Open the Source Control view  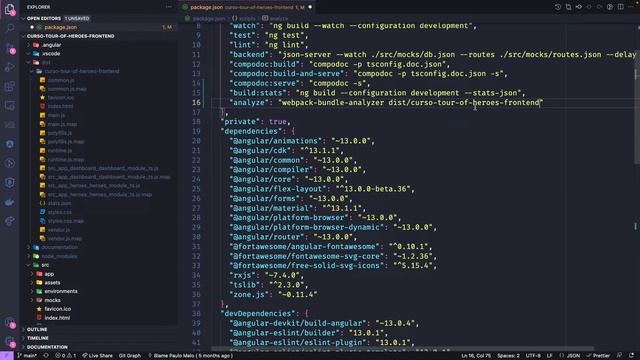point(10,48)
